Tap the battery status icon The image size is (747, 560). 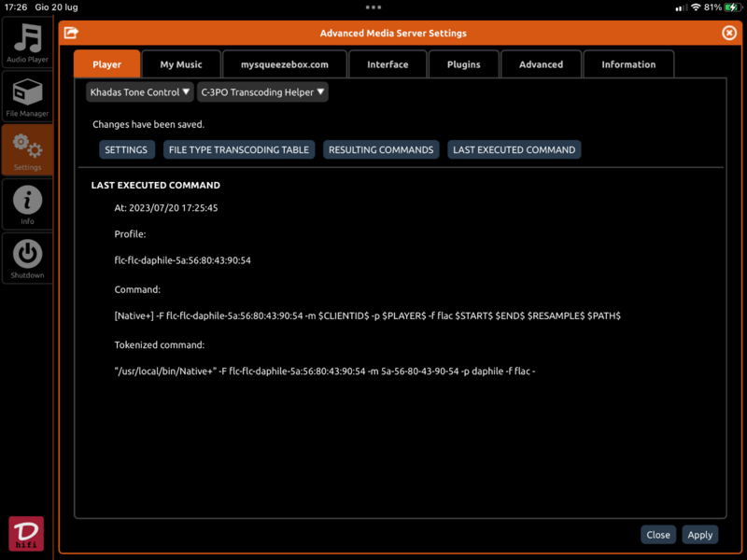pyautogui.click(x=733, y=7)
